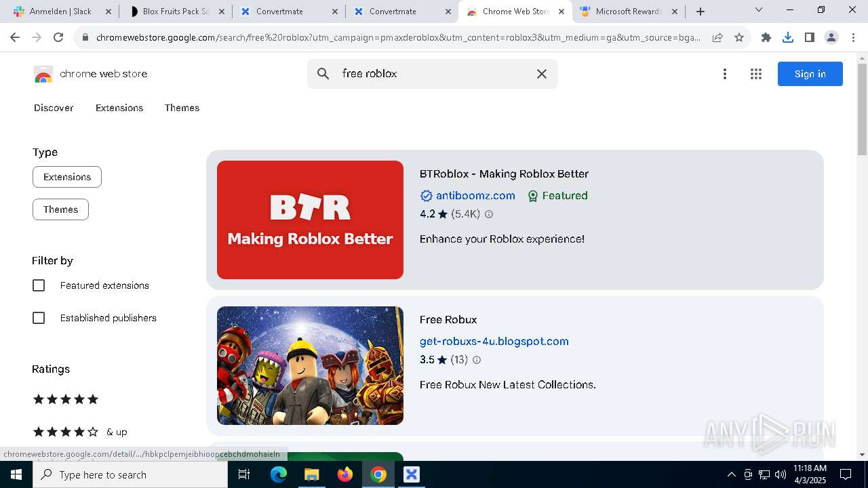Open the Google apps grid
This screenshot has width=868, height=488.
click(756, 74)
